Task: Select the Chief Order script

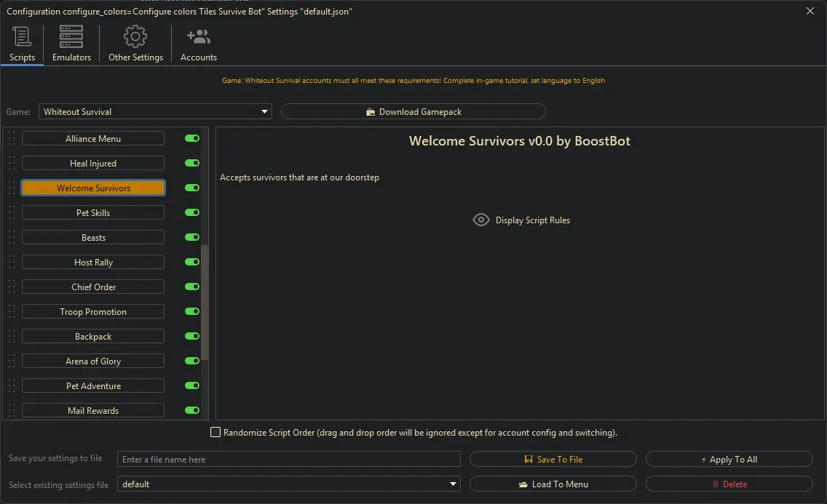Action: pyautogui.click(x=93, y=287)
